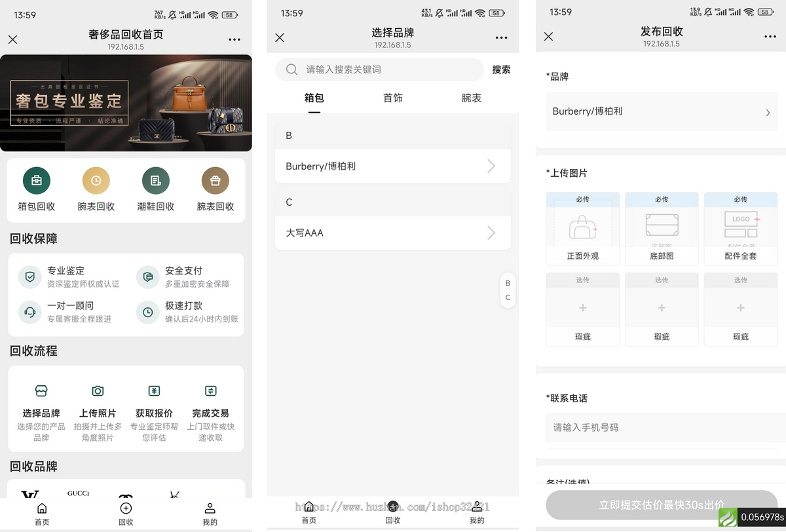Switch to 腕表 category tab
This screenshot has height=532, width=786.
(x=472, y=98)
